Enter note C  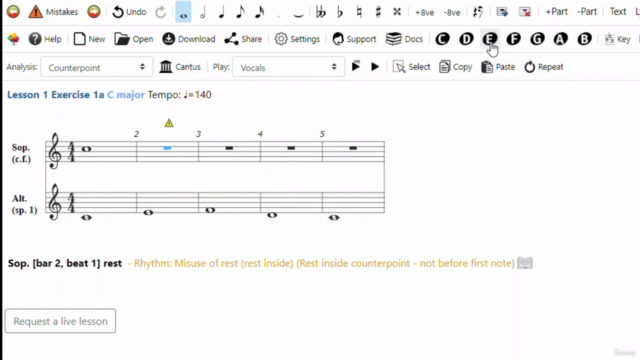click(442, 39)
